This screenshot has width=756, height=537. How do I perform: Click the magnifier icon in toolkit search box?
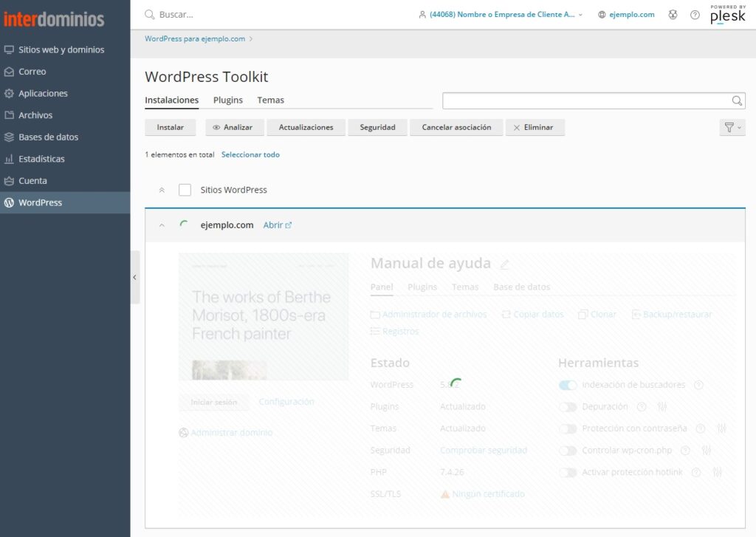[x=737, y=100]
